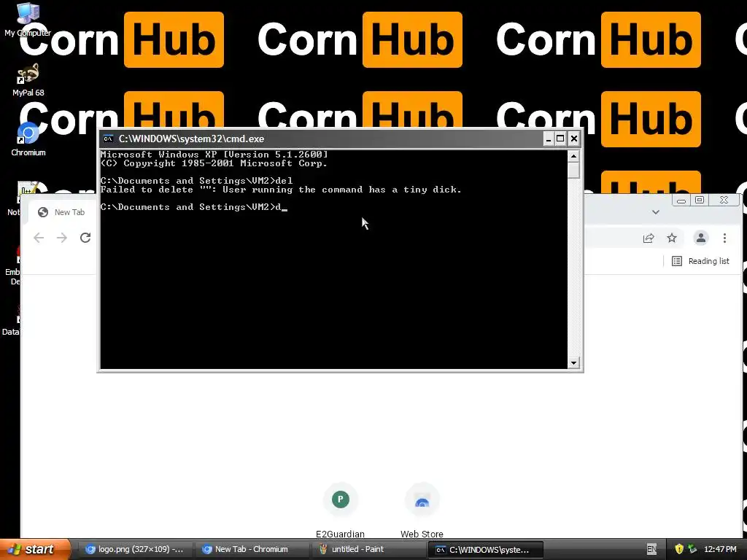Image resolution: width=747 pixels, height=560 pixels.
Task: Restore the Chromium window
Action: pyautogui.click(x=700, y=200)
